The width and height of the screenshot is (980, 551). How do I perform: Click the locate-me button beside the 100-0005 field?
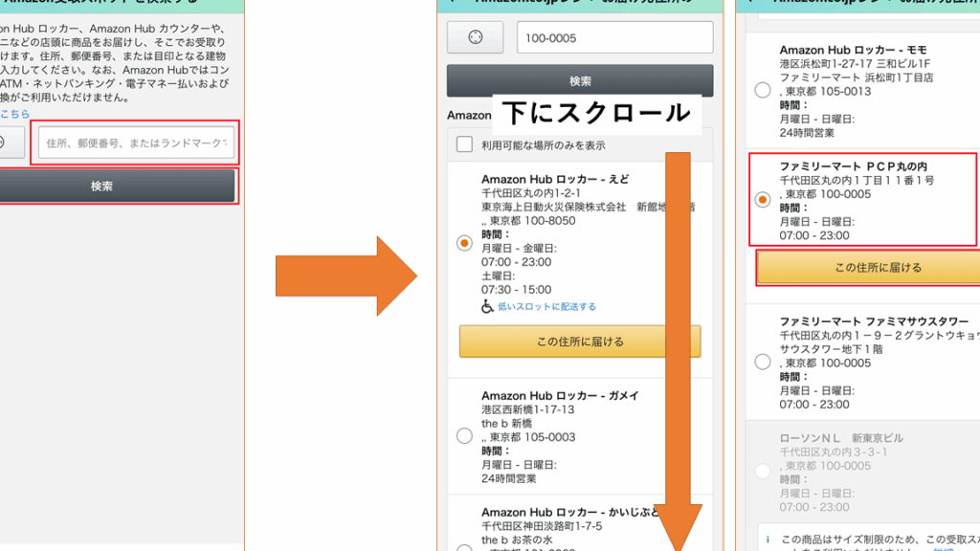(475, 38)
